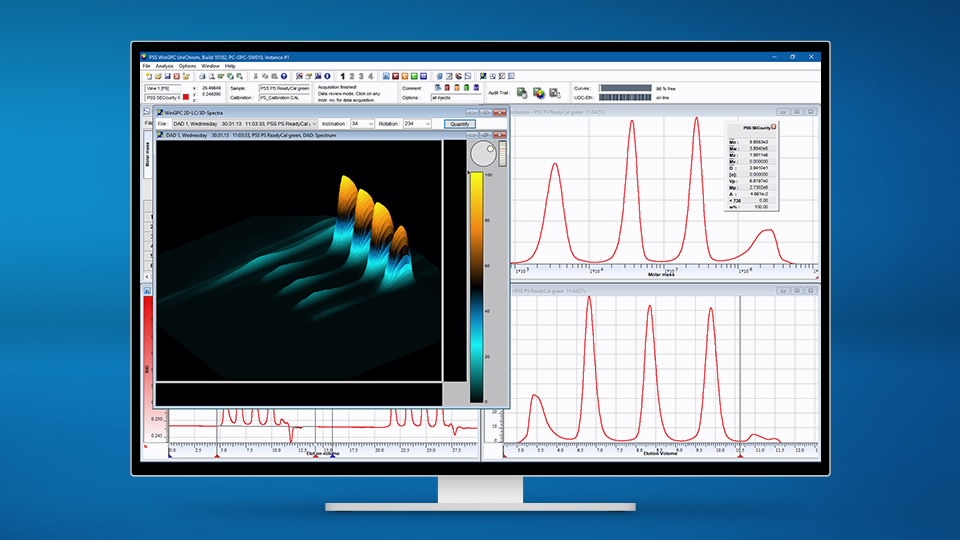Image resolution: width=960 pixels, height=540 pixels.
Task: Click the blue Save disk icon
Action: tap(167, 76)
